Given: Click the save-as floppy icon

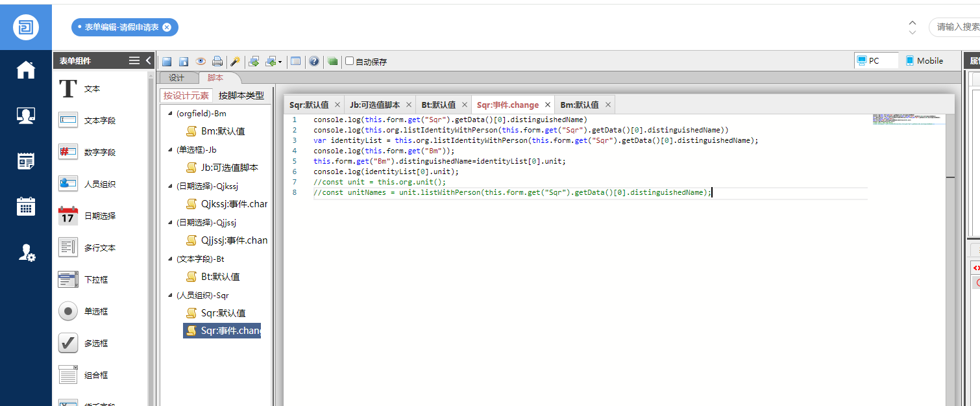Looking at the screenshot, I should 184,61.
